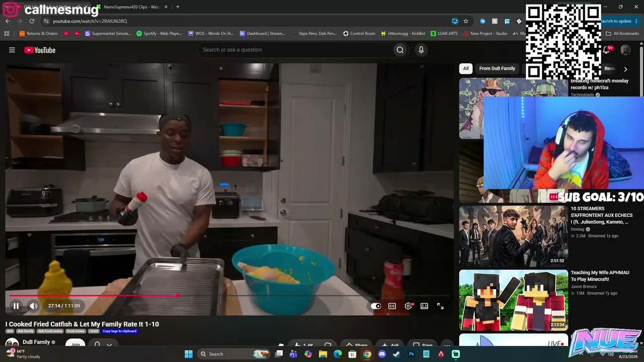Open the DuB Family channel name

[36, 342]
